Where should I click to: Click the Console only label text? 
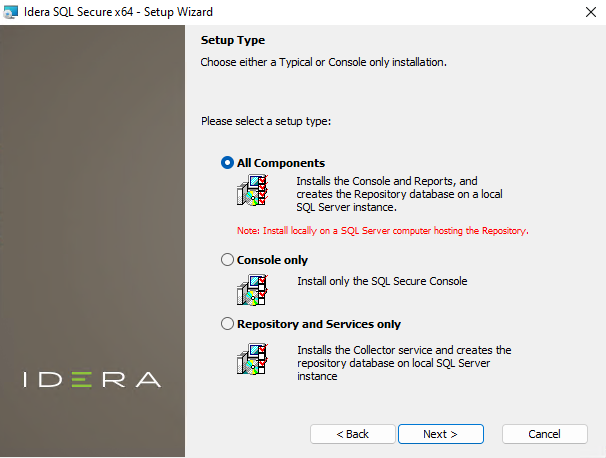pyautogui.click(x=272, y=260)
